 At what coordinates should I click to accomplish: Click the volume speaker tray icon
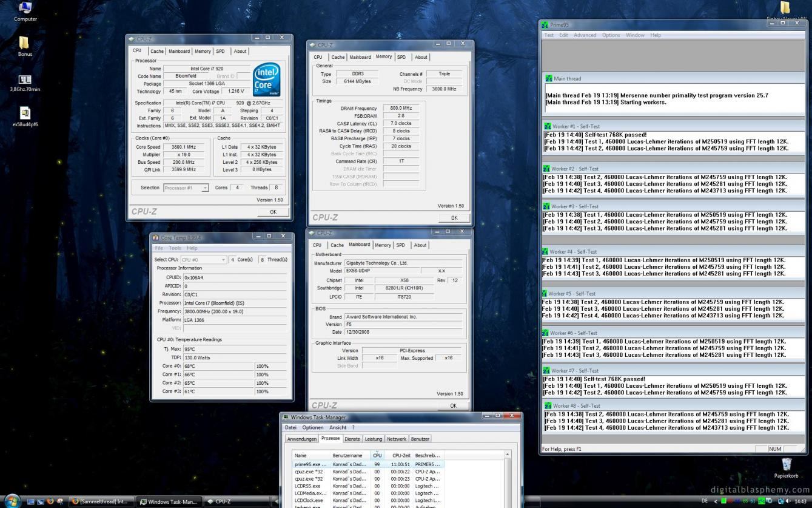[x=789, y=502]
